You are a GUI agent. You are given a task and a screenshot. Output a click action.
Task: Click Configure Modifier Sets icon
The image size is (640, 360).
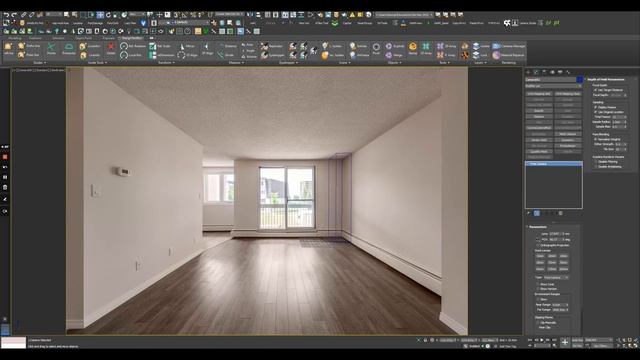561,213
